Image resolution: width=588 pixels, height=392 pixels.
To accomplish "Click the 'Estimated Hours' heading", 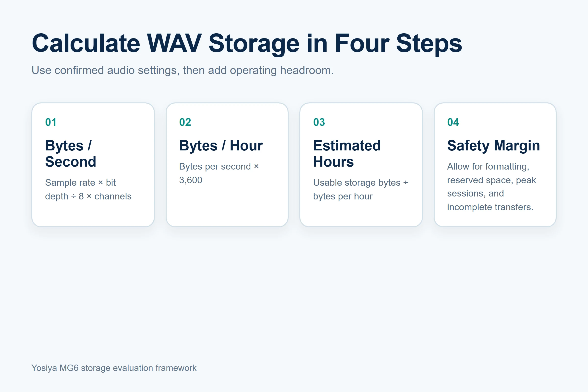I will click(347, 154).
